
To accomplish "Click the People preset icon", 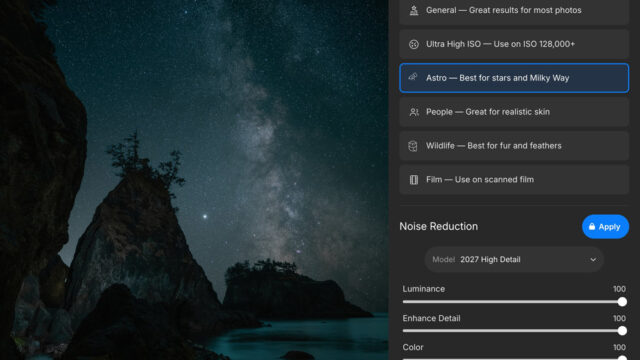I will (x=413, y=112).
